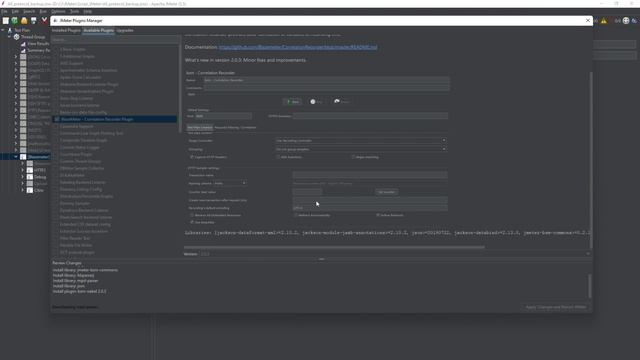Screen dimensions: 640x360
Task: Select the Distribution/Percentile Graphs list row
Action: [x=87, y=196]
